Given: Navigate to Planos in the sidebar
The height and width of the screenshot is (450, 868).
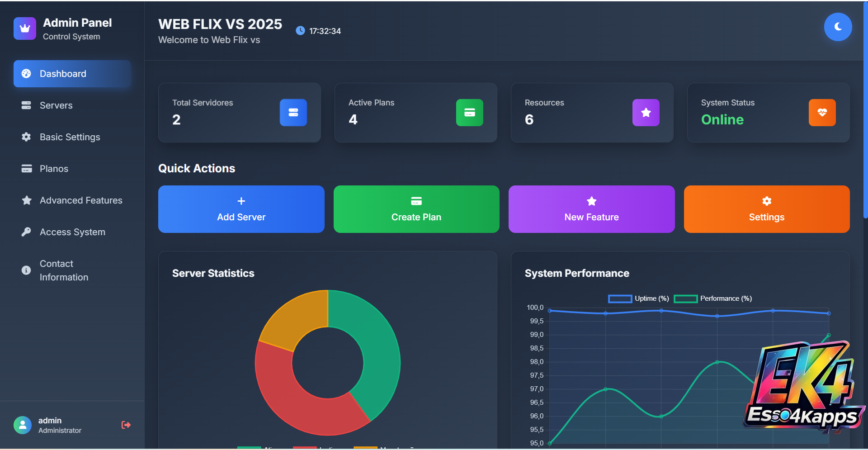Looking at the screenshot, I should 54,169.
